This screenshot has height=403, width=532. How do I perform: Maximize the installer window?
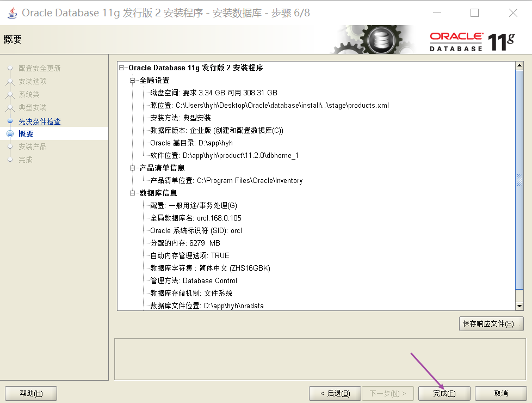(x=475, y=13)
